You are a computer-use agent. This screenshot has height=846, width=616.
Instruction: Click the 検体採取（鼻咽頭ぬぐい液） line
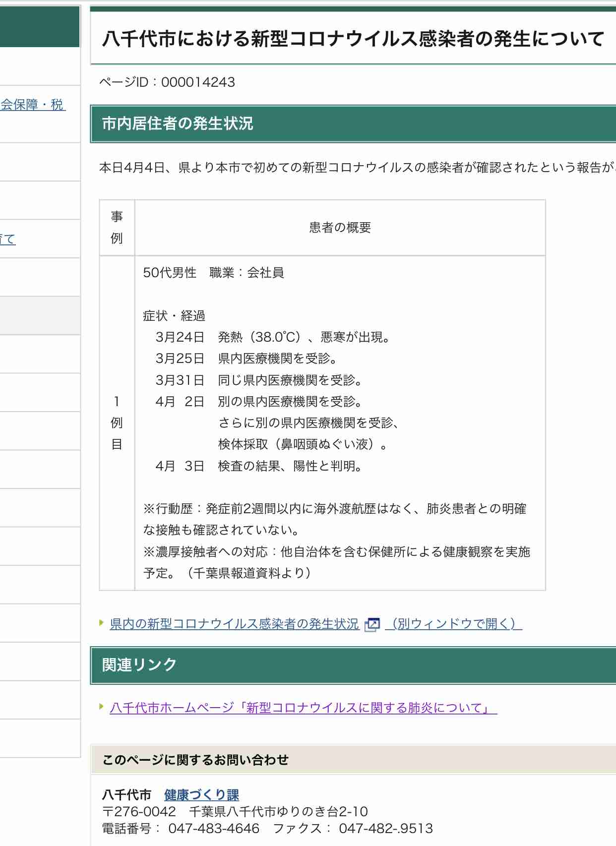(304, 444)
